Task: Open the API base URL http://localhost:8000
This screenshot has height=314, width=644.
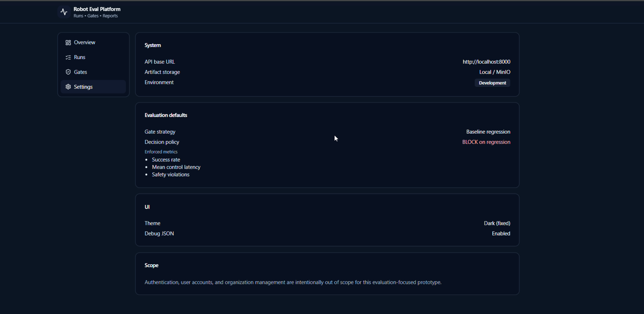Action: tap(486, 62)
